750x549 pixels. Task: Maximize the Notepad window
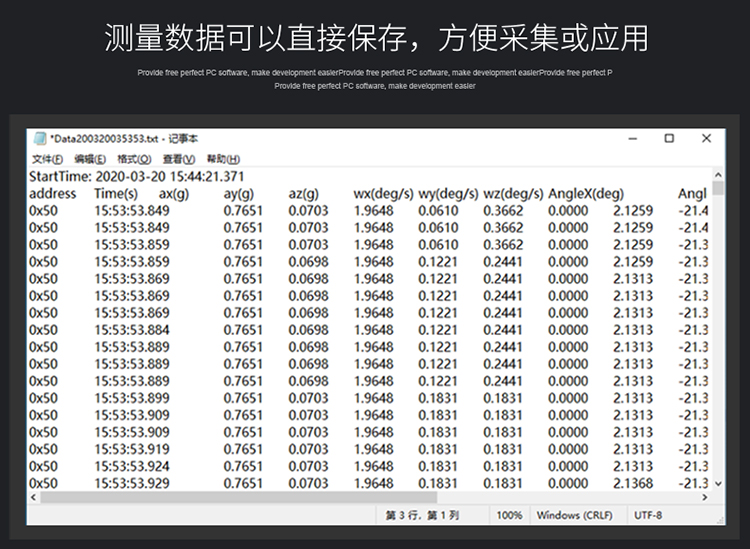coord(669,139)
